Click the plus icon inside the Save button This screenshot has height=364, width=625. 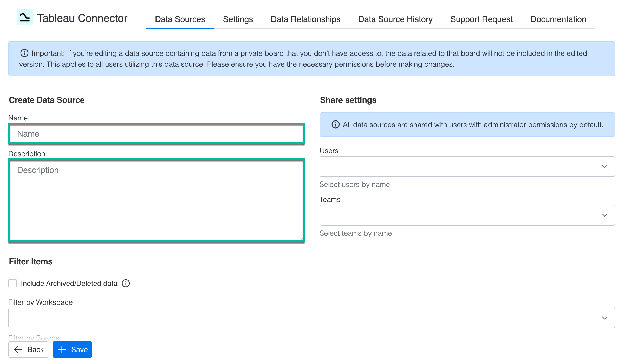(x=61, y=349)
